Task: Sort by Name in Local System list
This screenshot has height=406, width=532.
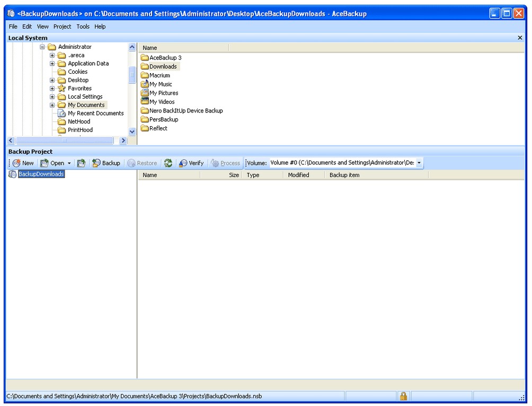Action: click(x=183, y=48)
